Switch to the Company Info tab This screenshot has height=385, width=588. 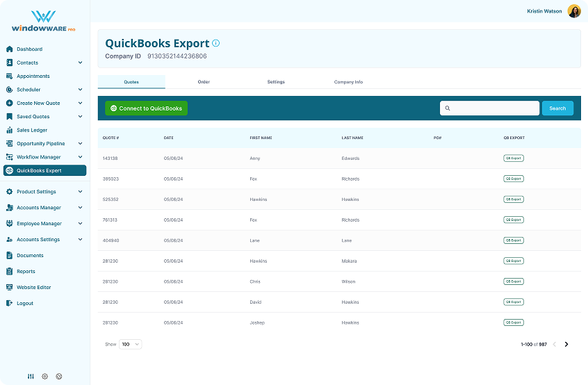[348, 82]
